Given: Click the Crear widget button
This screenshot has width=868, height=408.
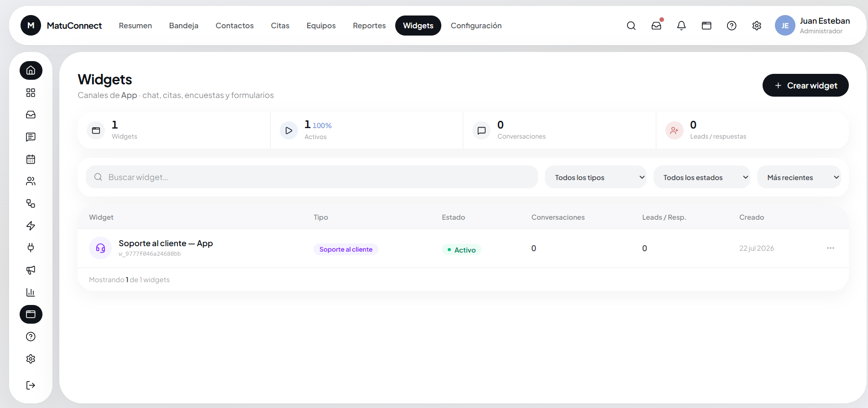Looking at the screenshot, I should pos(805,85).
